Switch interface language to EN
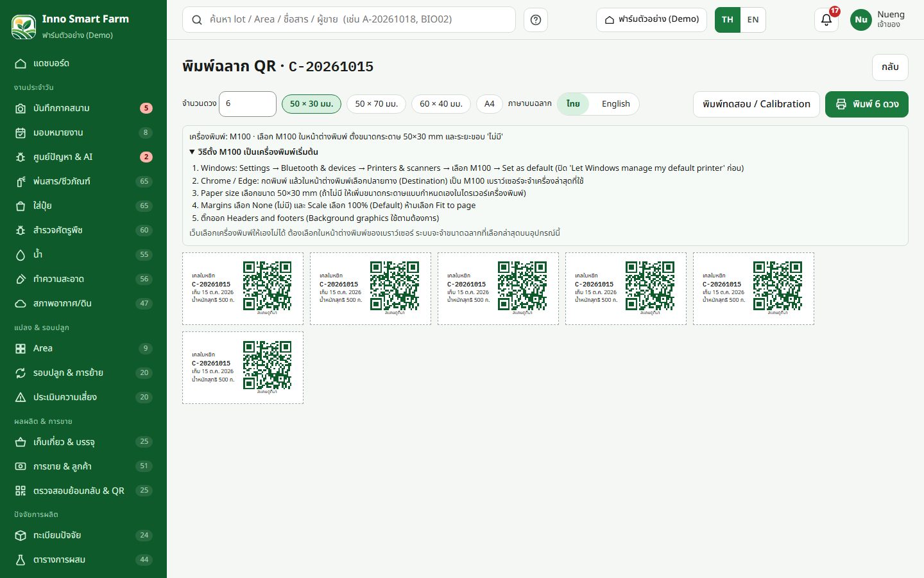The height and width of the screenshot is (578, 924). (753, 20)
